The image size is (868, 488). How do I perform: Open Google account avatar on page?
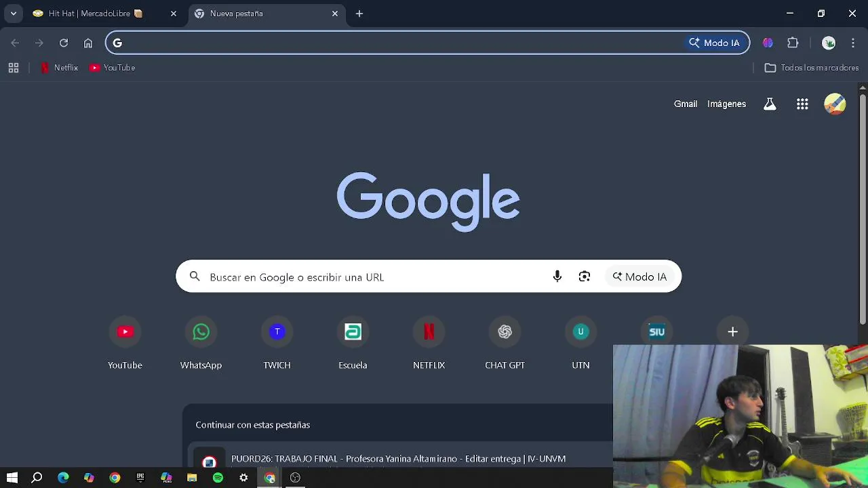[835, 104]
